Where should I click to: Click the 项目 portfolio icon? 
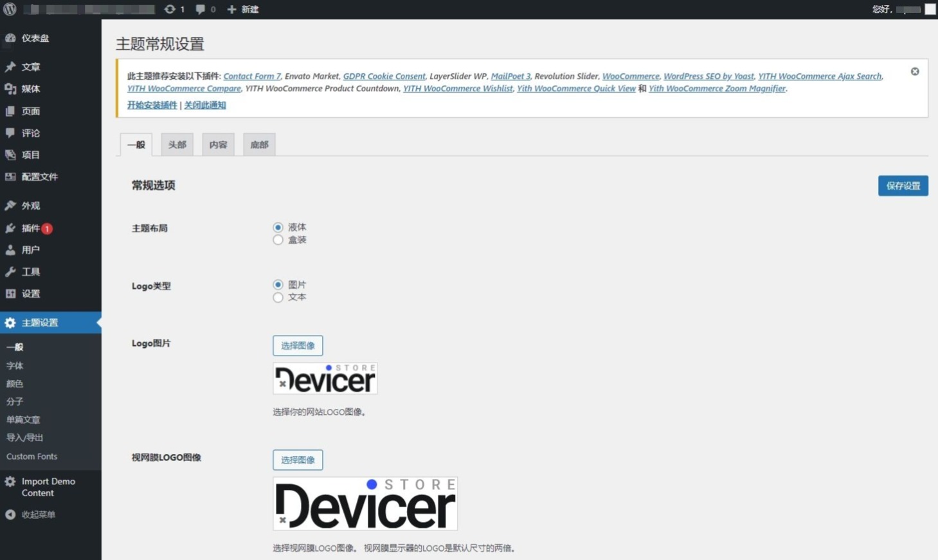[x=10, y=155]
